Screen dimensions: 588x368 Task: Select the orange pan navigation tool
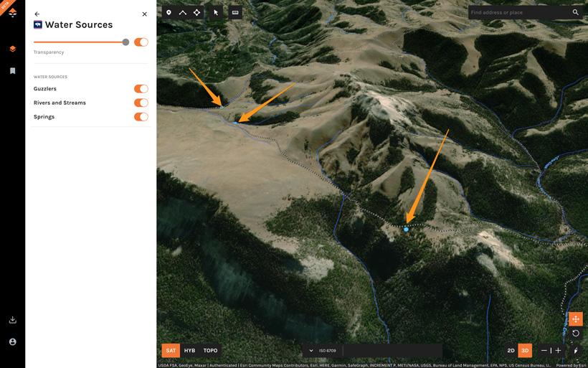click(576, 319)
